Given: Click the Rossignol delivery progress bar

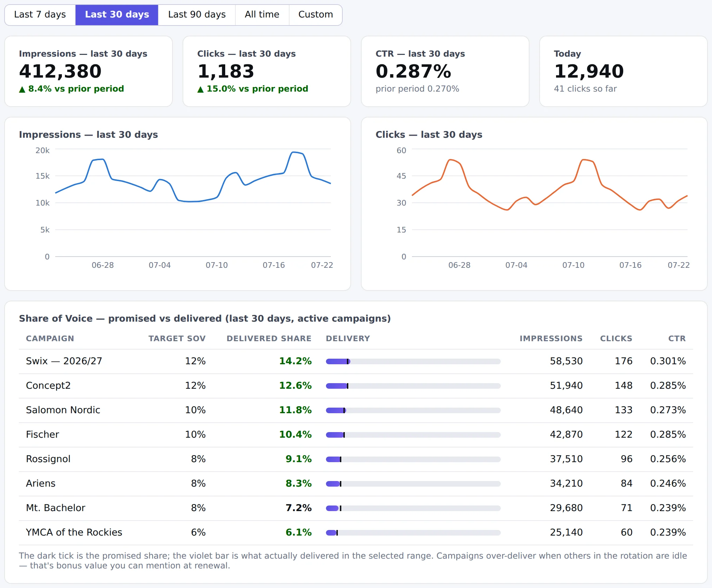Looking at the screenshot, I should pos(413,459).
